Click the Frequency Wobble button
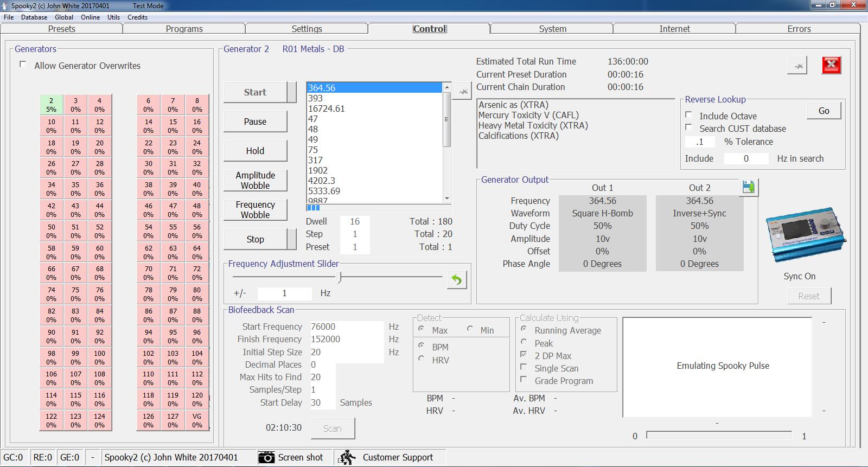Viewport: 868px width, 467px height. tap(255, 209)
